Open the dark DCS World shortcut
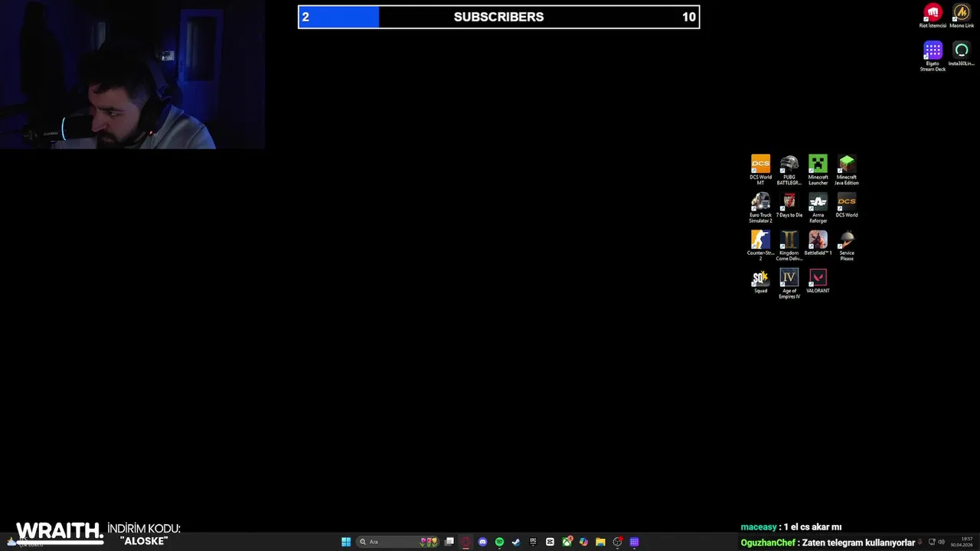The width and height of the screenshot is (980, 551). point(847,205)
